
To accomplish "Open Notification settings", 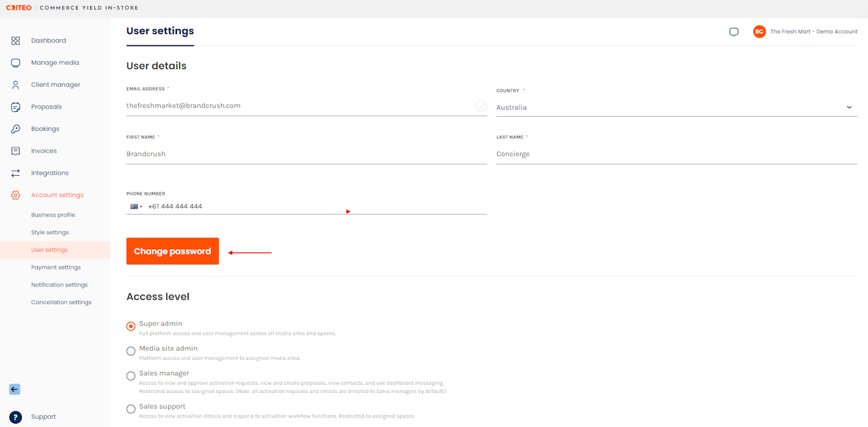I will (60, 285).
